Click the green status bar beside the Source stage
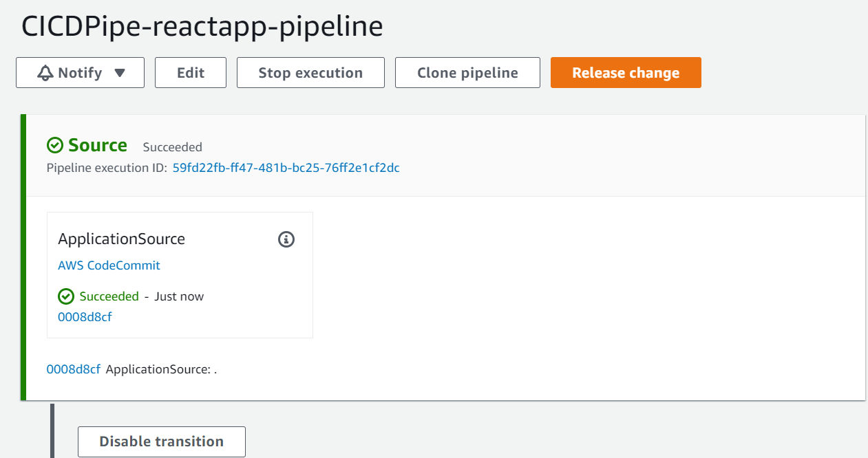Image resolution: width=868 pixels, height=458 pixels. pyautogui.click(x=23, y=254)
